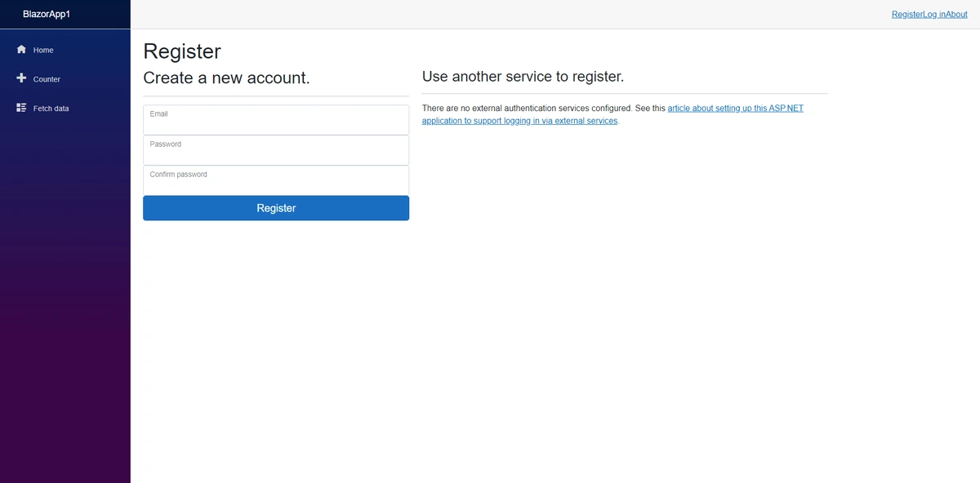Select the Counter text in the sidebar

(x=47, y=79)
